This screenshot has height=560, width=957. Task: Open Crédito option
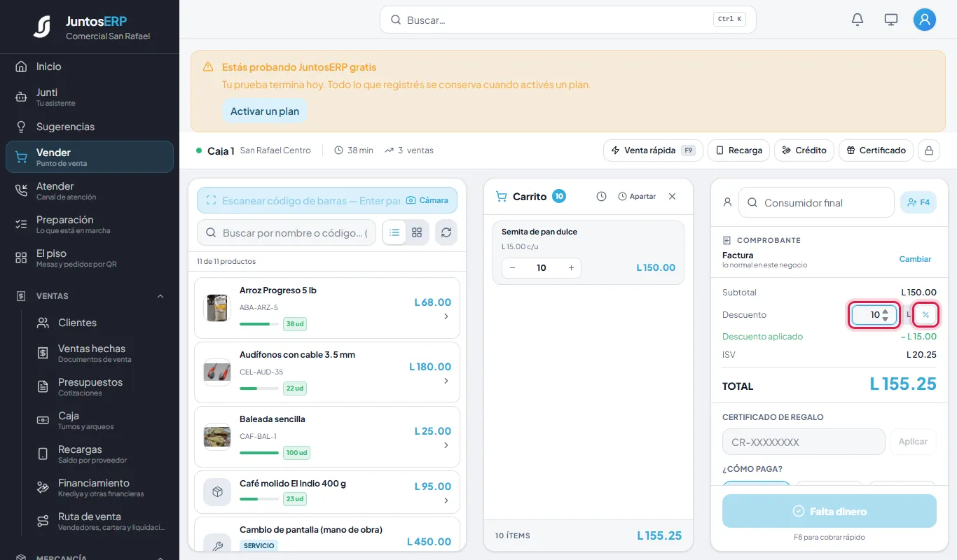pos(804,150)
